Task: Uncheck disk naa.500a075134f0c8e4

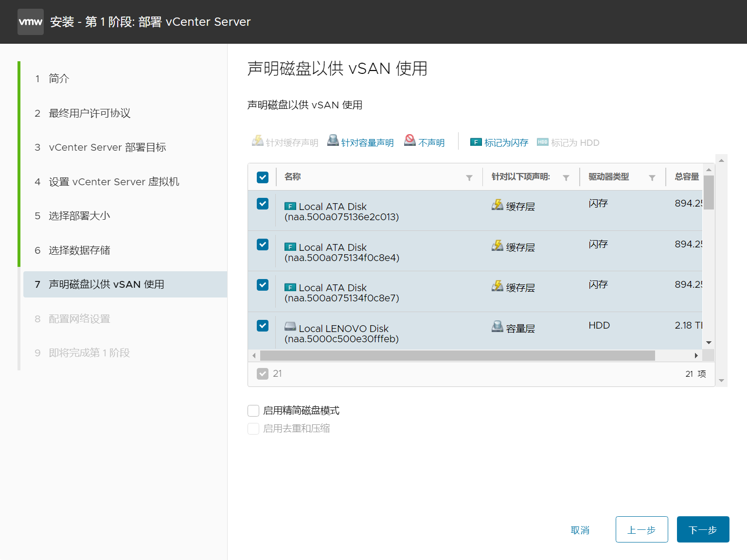Action: pyautogui.click(x=263, y=245)
